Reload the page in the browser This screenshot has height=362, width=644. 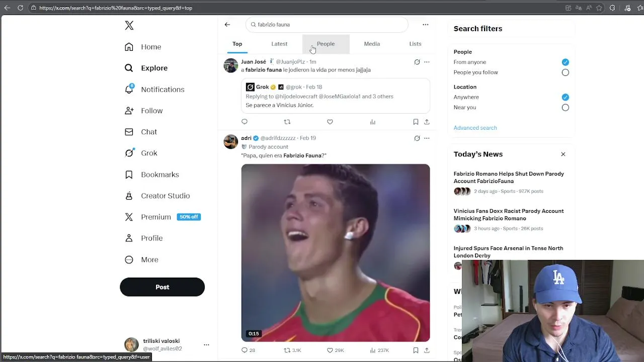(x=20, y=8)
